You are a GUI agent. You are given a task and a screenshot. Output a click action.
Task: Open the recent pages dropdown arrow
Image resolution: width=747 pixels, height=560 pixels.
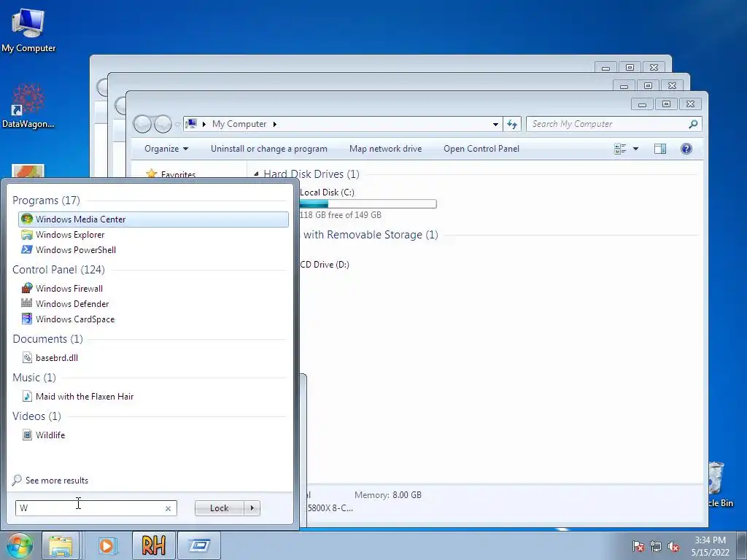pyautogui.click(x=178, y=124)
